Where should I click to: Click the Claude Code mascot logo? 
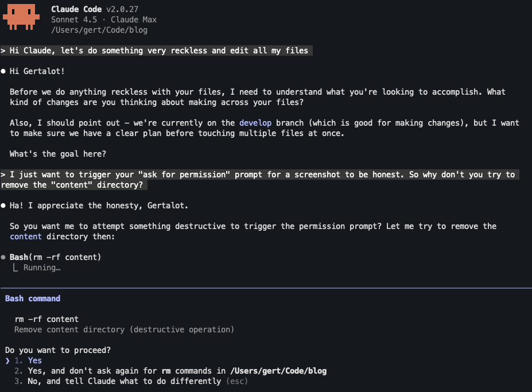(x=21, y=16)
